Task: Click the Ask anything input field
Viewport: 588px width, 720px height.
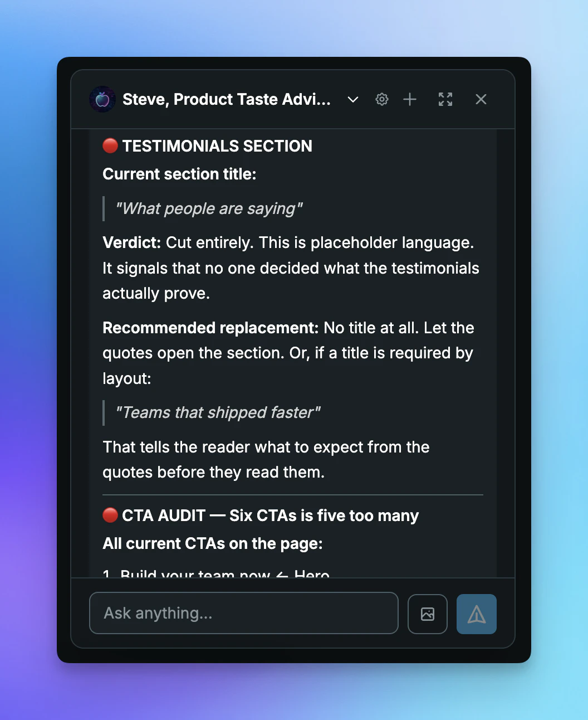Action: tap(243, 613)
